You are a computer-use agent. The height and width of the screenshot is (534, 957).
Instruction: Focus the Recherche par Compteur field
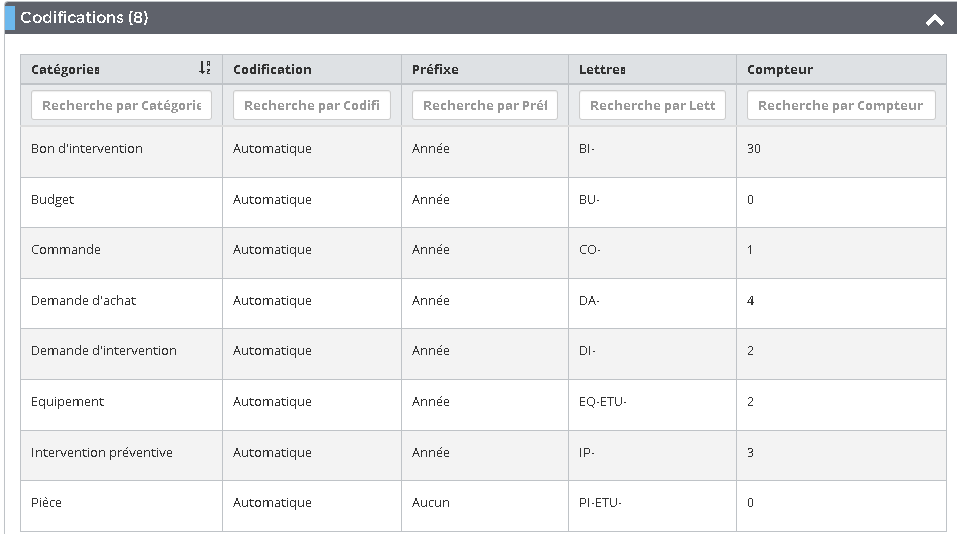coord(840,105)
